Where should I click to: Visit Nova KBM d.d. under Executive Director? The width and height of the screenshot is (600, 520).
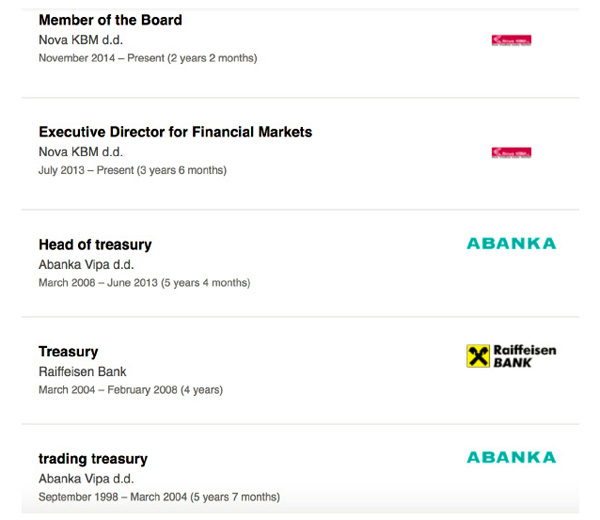pyautogui.click(x=81, y=152)
